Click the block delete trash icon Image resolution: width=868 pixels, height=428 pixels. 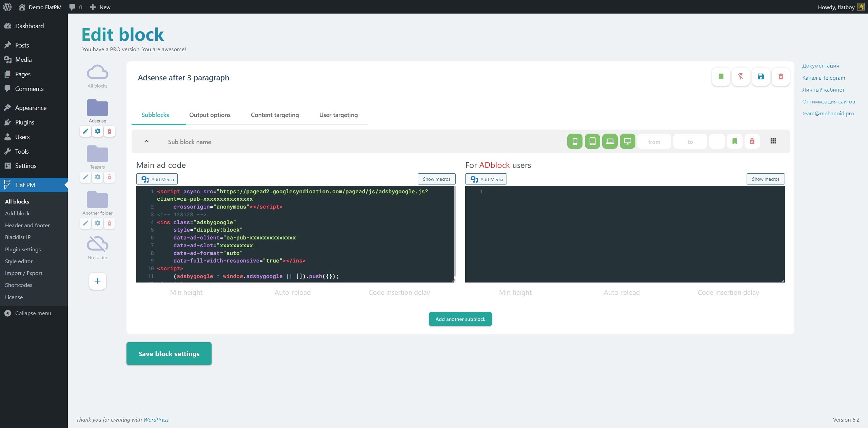pyautogui.click(x=781, y=77)
